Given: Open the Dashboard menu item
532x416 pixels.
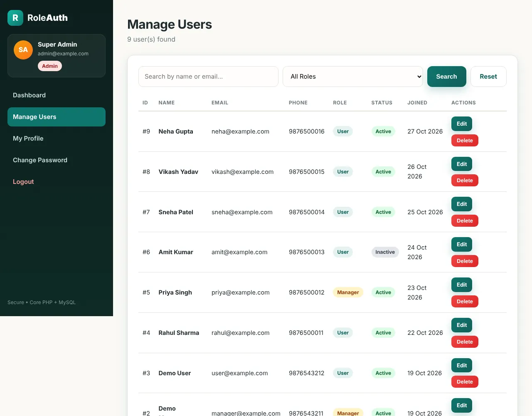Looking at the screenshot, I should (57, 95).
